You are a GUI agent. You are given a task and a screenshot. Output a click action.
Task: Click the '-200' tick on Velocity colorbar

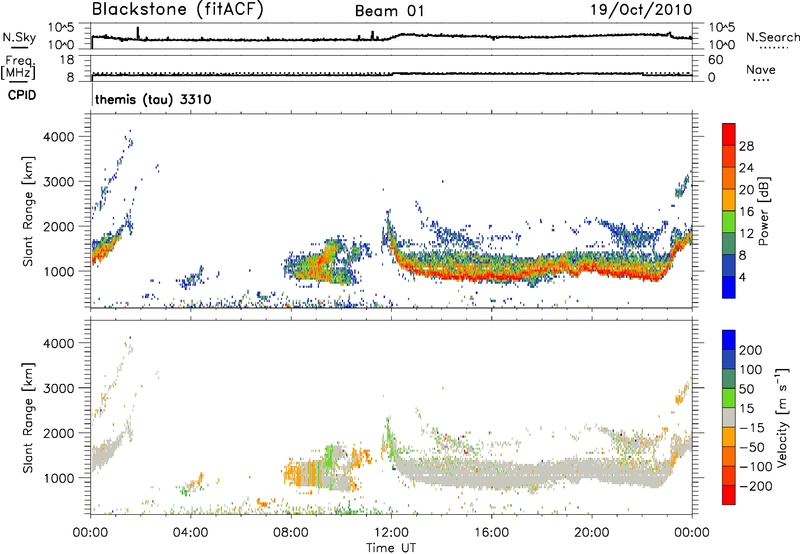click(x=755, y=486)
